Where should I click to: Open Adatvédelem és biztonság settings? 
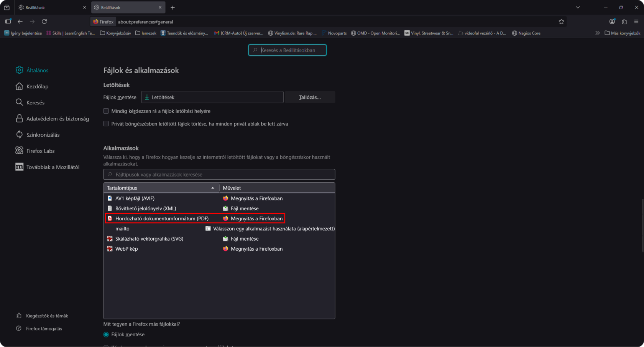(x=57, y=119)
